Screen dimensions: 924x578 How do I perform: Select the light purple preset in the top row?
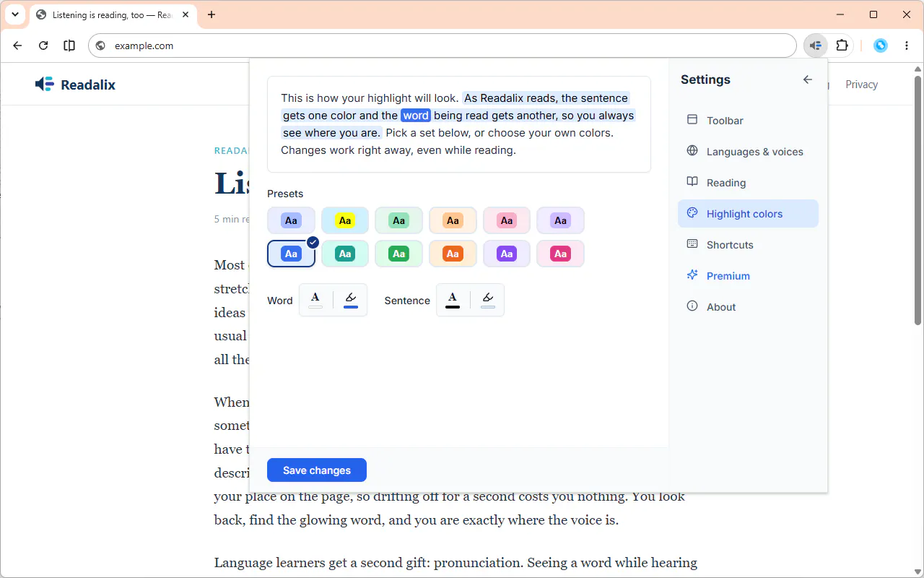560,220
